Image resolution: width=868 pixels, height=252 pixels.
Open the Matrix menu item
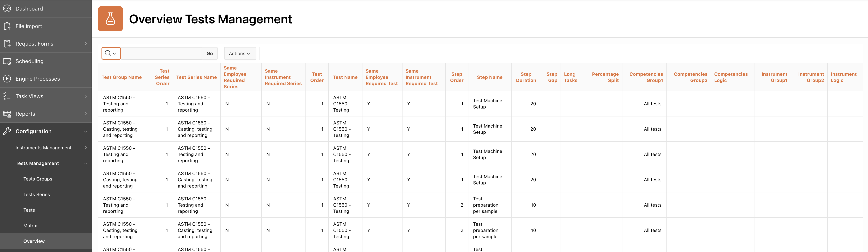(30, 225)
